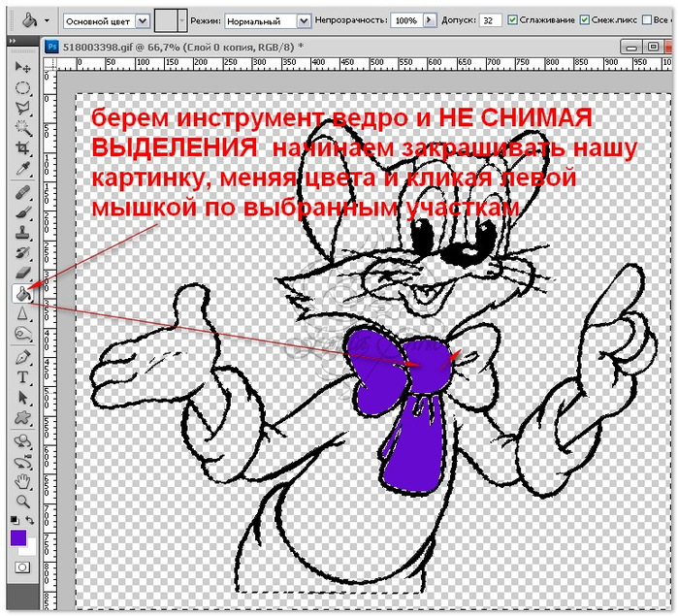This screenshot has height=616, width=678.
Task: Click the purple foreground color swatch
Action: [x=17, y=537]
